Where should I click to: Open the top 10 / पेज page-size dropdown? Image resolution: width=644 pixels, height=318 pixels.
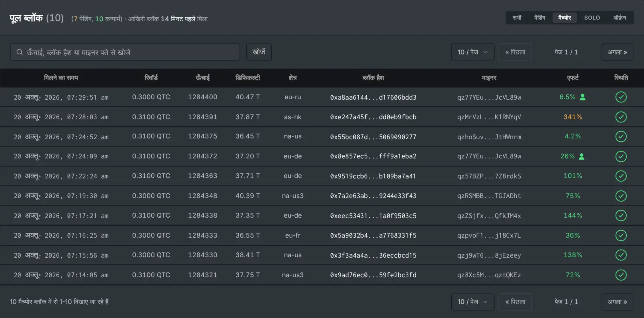tap(472, 52)
